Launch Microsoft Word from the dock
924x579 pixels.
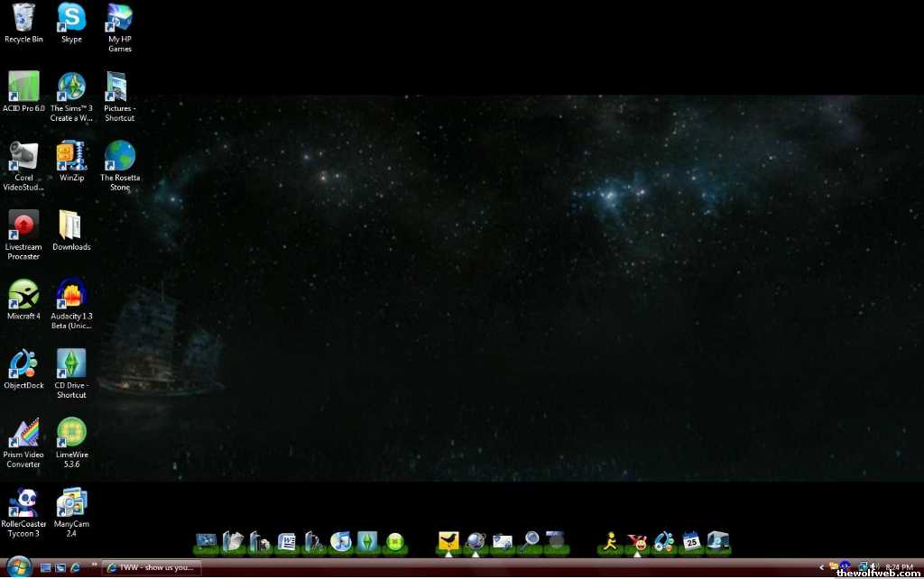coord(287,541)
